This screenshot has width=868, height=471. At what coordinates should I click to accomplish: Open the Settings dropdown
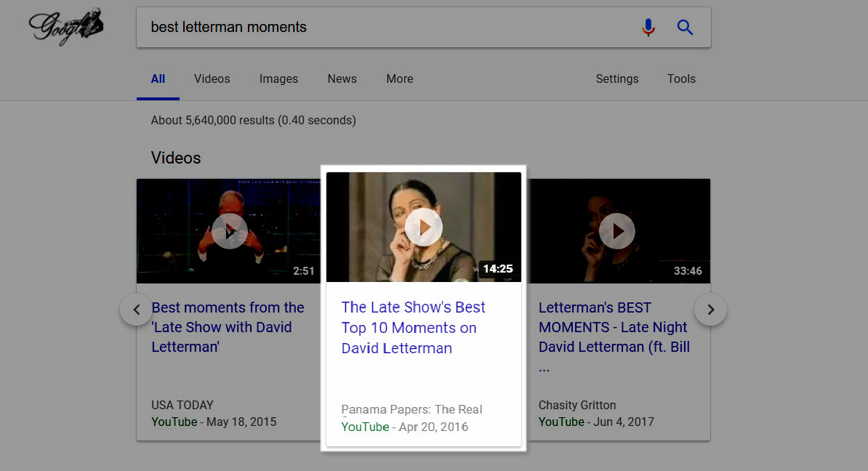pos(616,79)
